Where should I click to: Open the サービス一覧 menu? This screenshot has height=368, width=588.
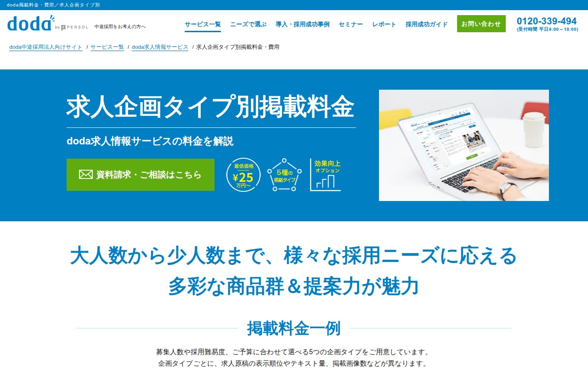click(203, 24)
